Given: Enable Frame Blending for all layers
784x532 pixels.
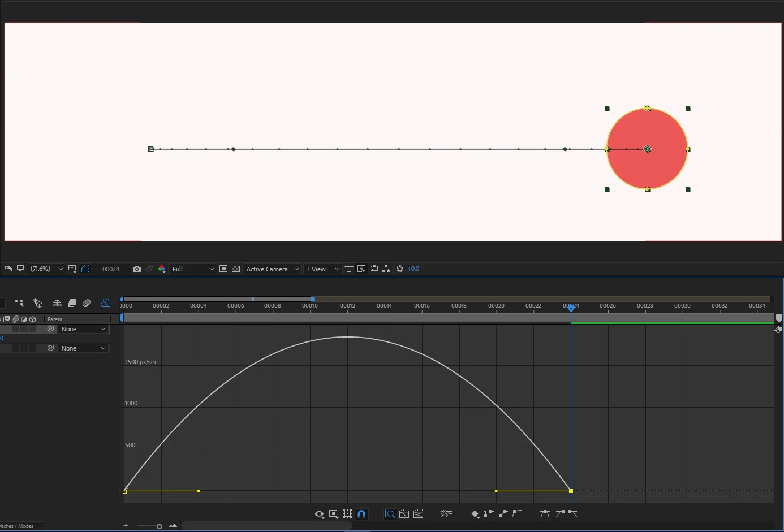Looking at the screenshot, I should pos(72,303).
